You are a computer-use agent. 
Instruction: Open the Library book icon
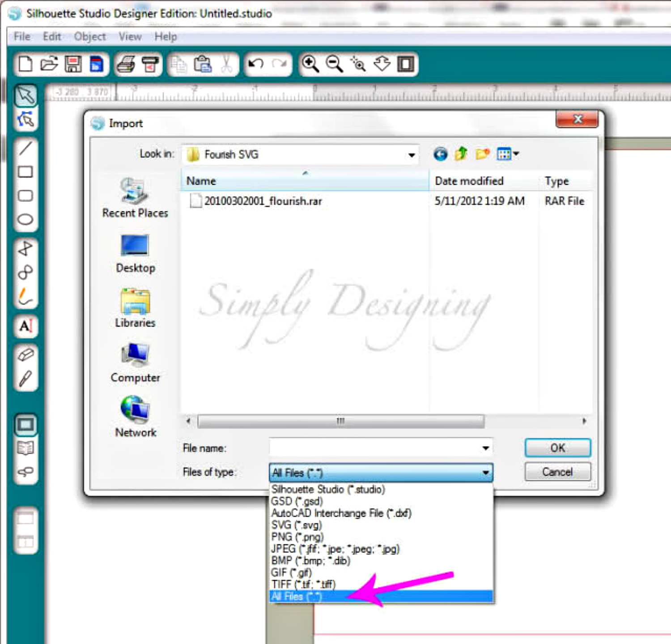tap(25, 448)
